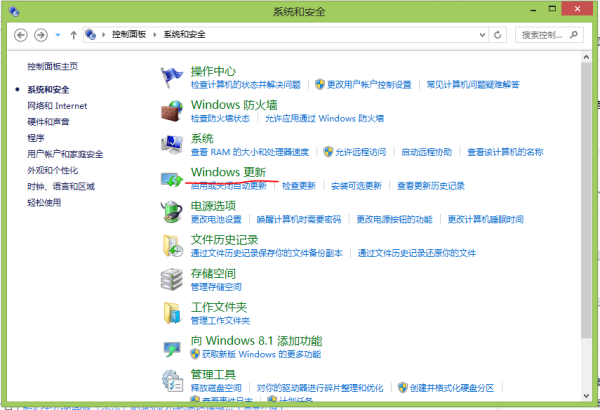This screenshot has width=600, height=410.
Task: Click the 工作文件夹 icon
Action: click(x=172, y=313)
